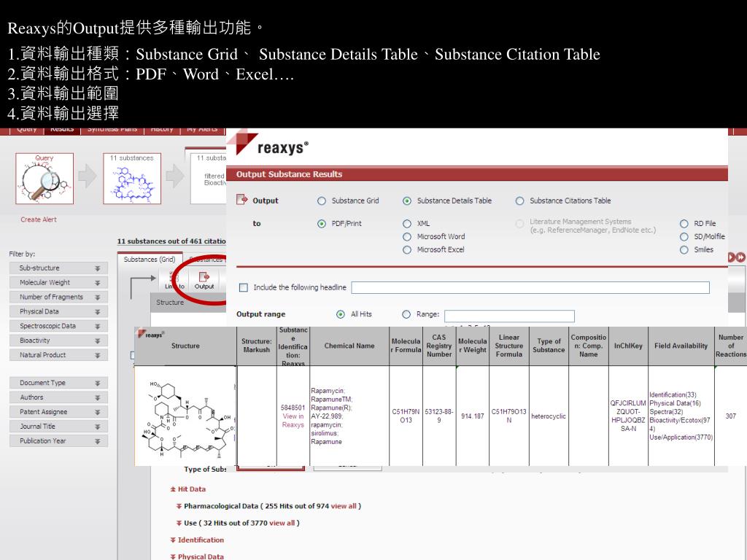Click the heterocyclic substance type cell
Viewport: 747px width, 560px height.
click(549, 416)
